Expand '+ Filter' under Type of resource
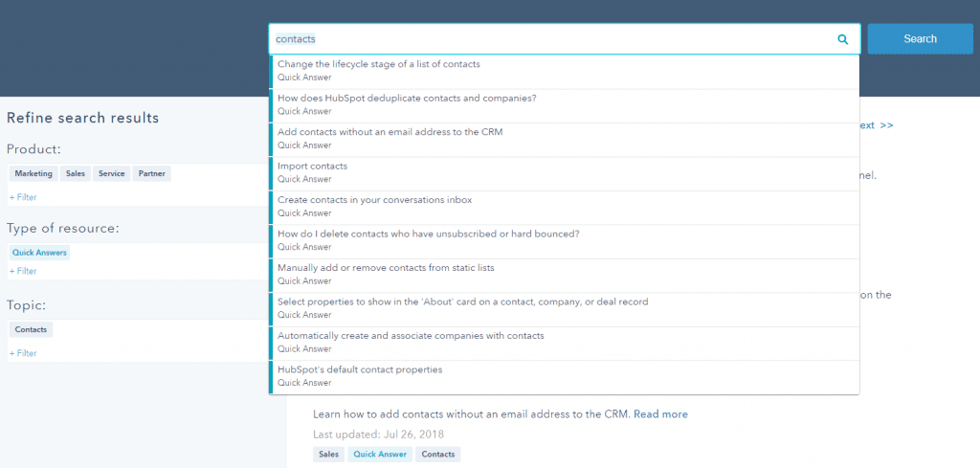 (x=23, y=271)
